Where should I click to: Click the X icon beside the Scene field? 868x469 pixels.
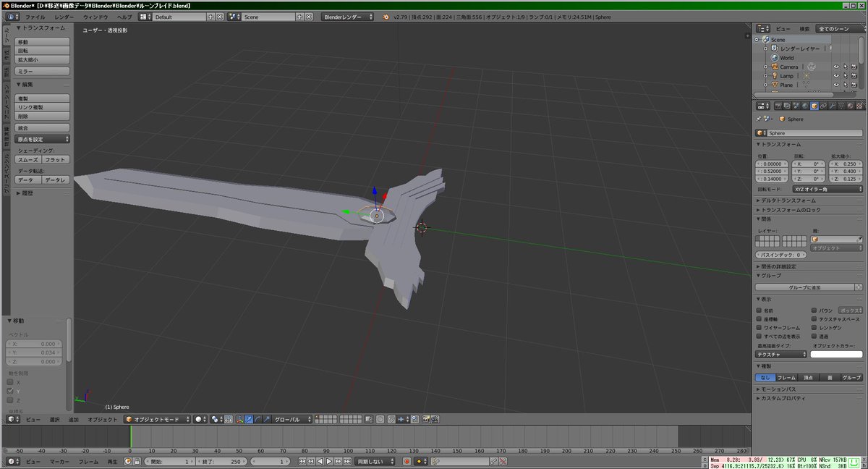(x=309, y=16)
